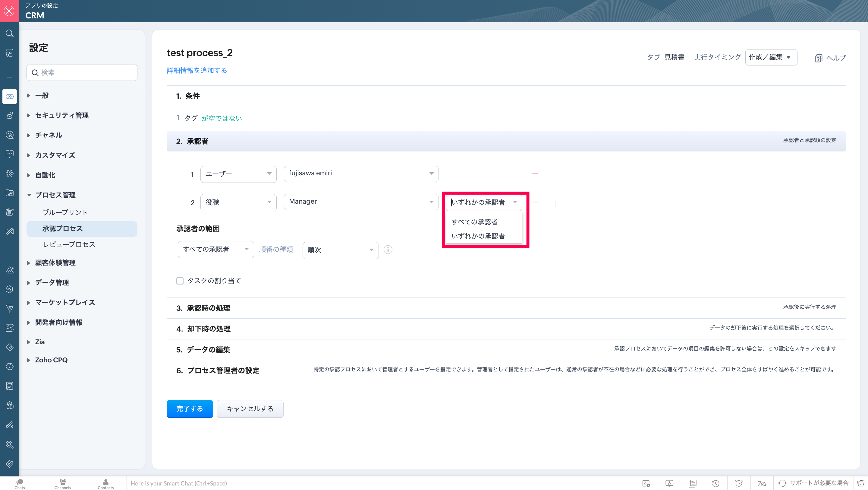
Task: Open the 作成／編集 timing dropdown
Action: (771, 57)
